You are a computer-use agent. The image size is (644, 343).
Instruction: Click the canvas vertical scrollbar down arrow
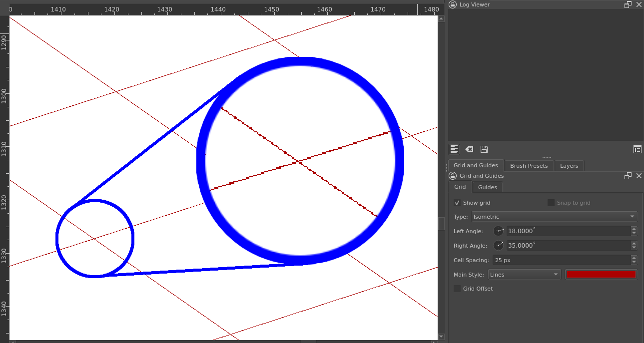[441, 337]
